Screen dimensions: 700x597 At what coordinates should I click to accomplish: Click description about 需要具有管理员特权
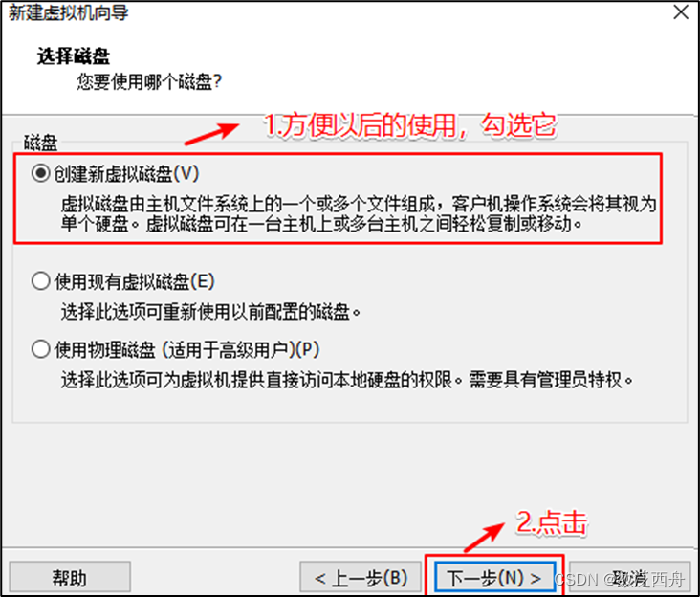click(347, 380)
